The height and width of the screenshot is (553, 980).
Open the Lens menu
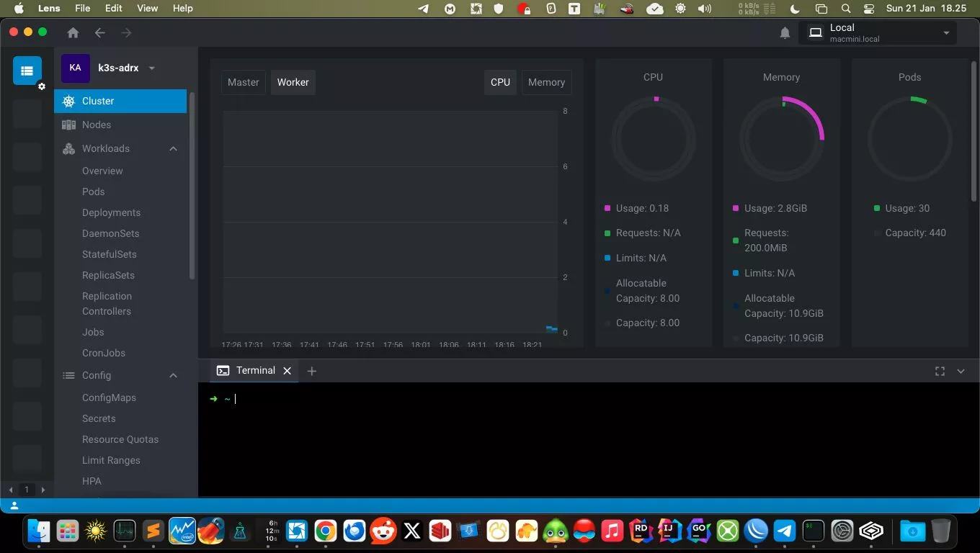coord(49,9)
